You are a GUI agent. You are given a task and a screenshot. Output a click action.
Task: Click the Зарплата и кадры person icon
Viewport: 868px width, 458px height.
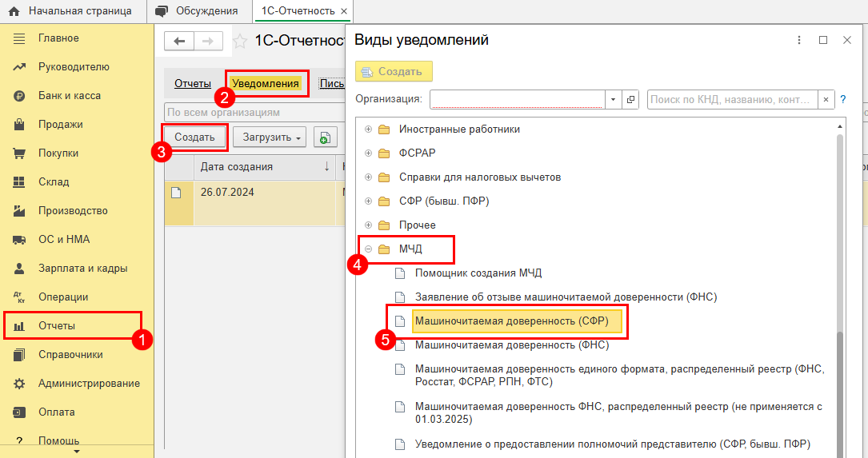(19, 269)
